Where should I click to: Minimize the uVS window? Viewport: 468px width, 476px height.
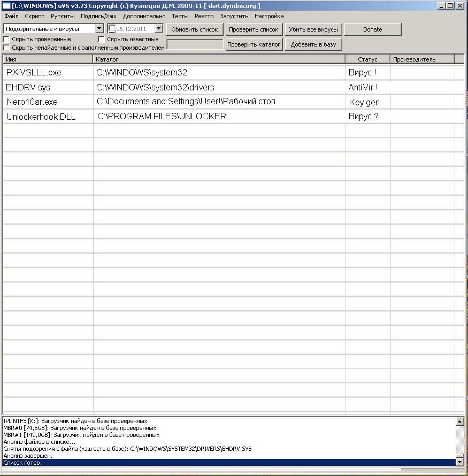(x=441, y=5)
